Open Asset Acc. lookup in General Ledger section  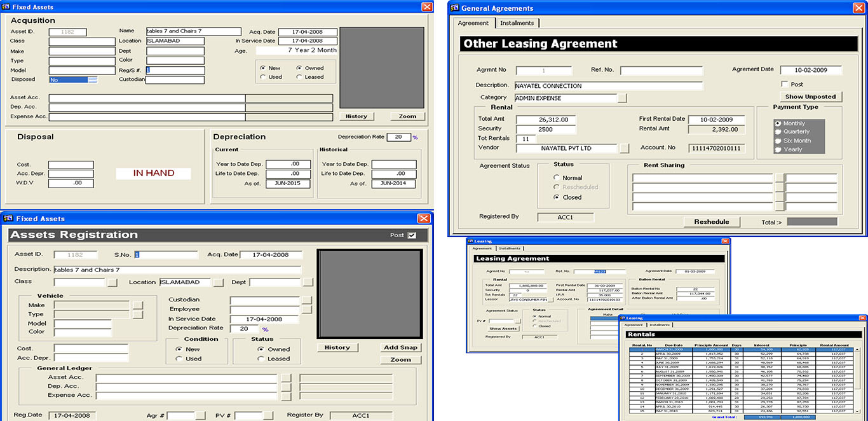click(x=286, y=378)
